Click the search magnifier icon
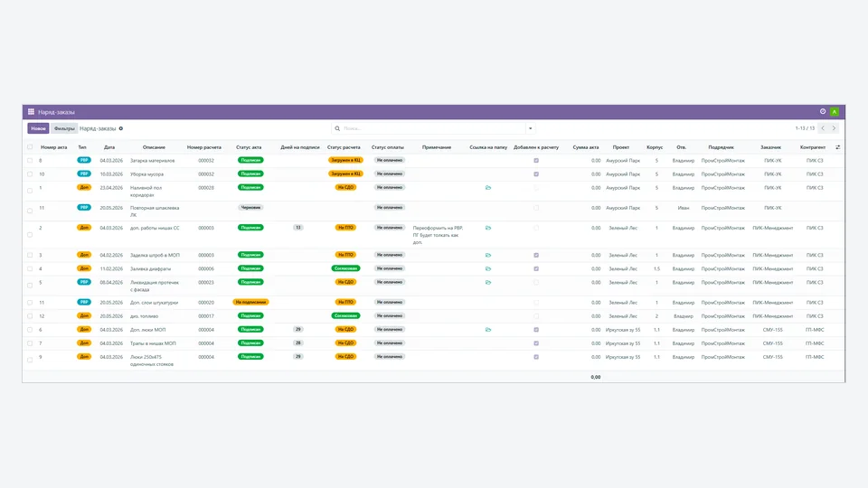The width and height of the screenshot is (868, 488). pos(337,128)
